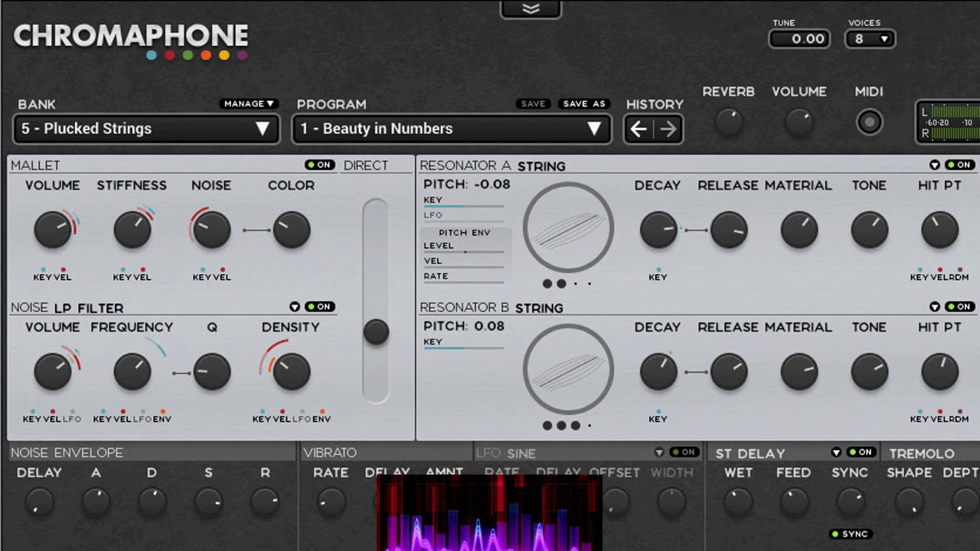This screenshot has height=551, width=980.
Task: Open the Program dropdown Beauty in Numbers
Action: [451, 129]
